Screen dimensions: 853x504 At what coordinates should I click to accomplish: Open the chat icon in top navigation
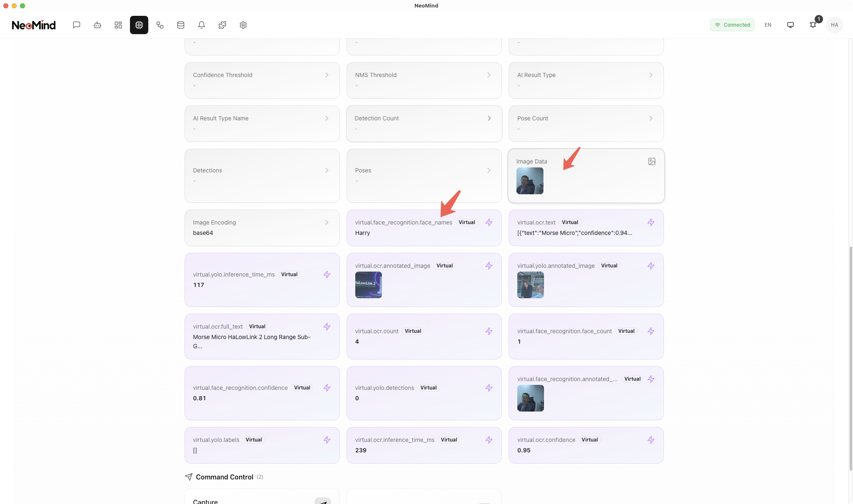77,25
